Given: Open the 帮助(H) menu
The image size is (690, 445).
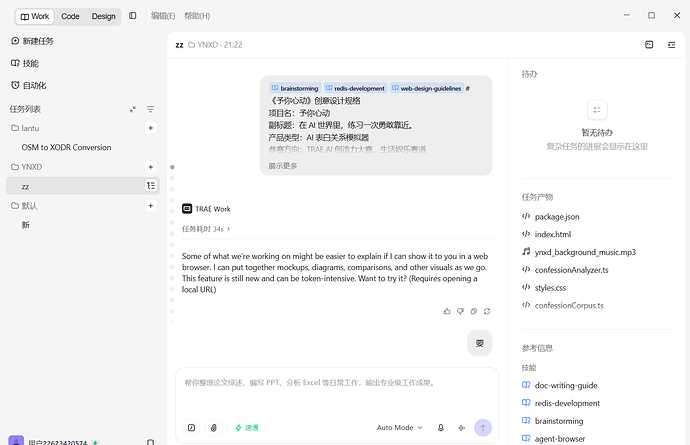Looking at the screenshot, I should coord(197,16).
